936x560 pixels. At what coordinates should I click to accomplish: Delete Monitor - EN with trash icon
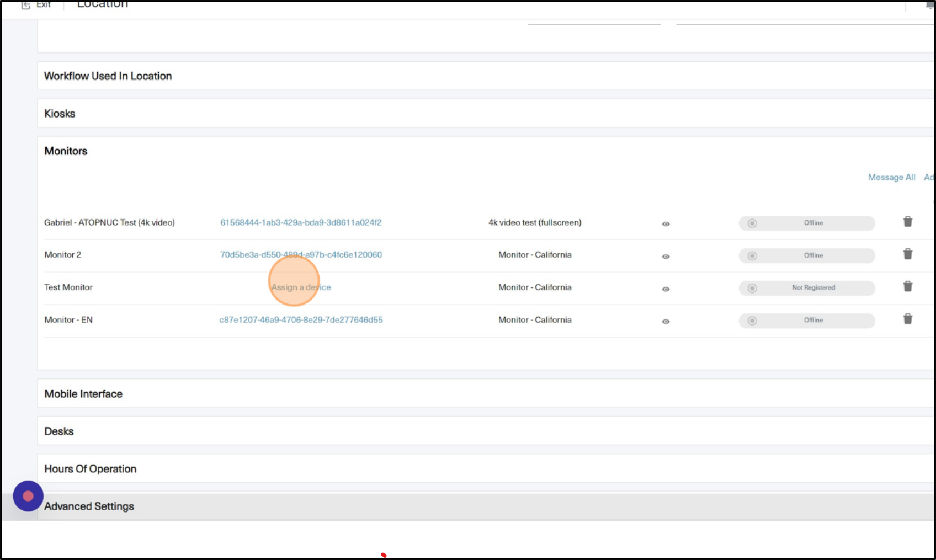point(907,318)
